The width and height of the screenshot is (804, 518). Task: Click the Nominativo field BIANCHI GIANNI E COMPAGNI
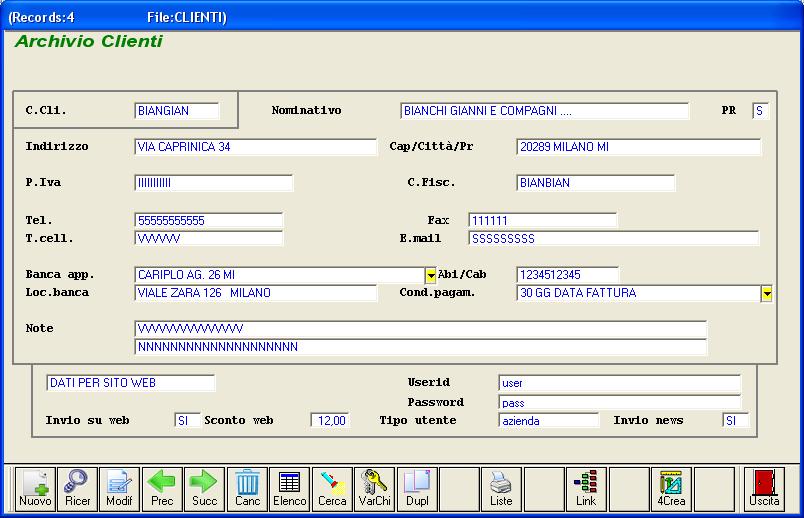(x=545, y=111)
